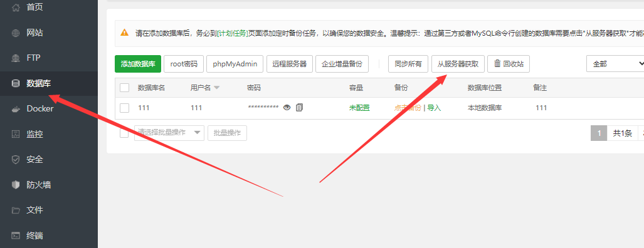The height and width of the screenshot is (248, 644).
Task: Click the 同步所有 button
Action: (x=408, y=64)
